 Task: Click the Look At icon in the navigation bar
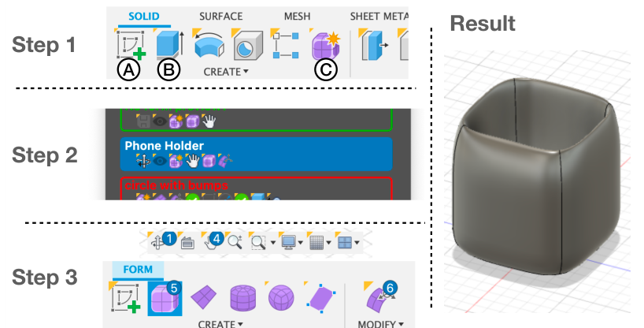pos(187,243)
